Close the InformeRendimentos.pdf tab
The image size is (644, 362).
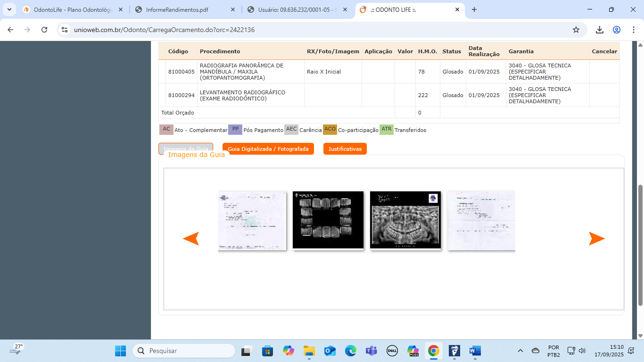coord(232,9)
